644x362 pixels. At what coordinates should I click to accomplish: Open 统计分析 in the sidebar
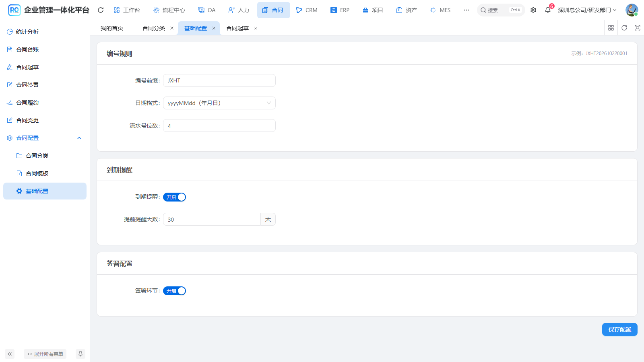[x=45, y=32]
